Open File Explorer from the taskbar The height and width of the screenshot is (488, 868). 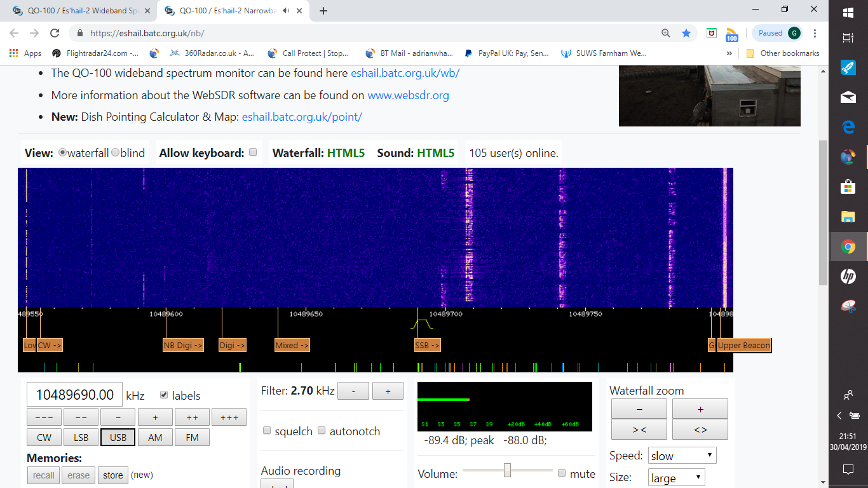[848, 217]
